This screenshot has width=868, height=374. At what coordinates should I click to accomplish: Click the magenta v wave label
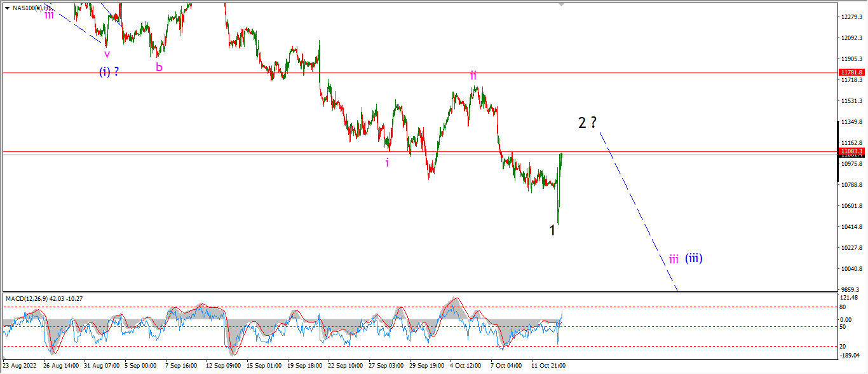pos(107,54)
